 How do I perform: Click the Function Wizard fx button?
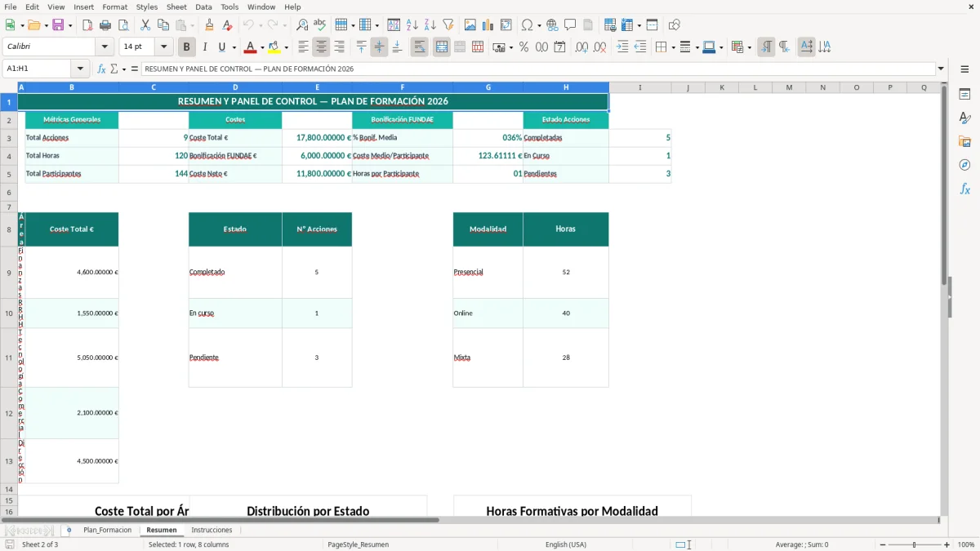[x=102, y=69]
